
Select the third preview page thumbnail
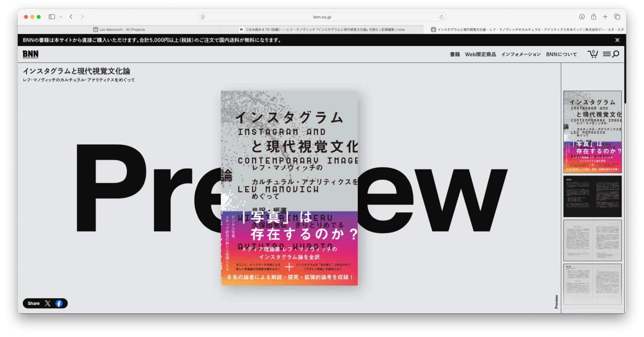(x=592, y=240)
